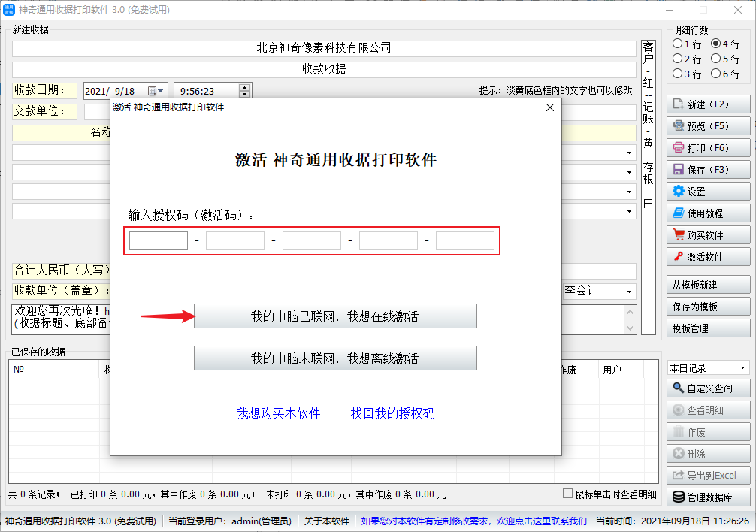The width and height of the screenshot is (756, 532).
Task: Click the 购买软件 button label
Action: pyautogui.click(x=705, y=235)
